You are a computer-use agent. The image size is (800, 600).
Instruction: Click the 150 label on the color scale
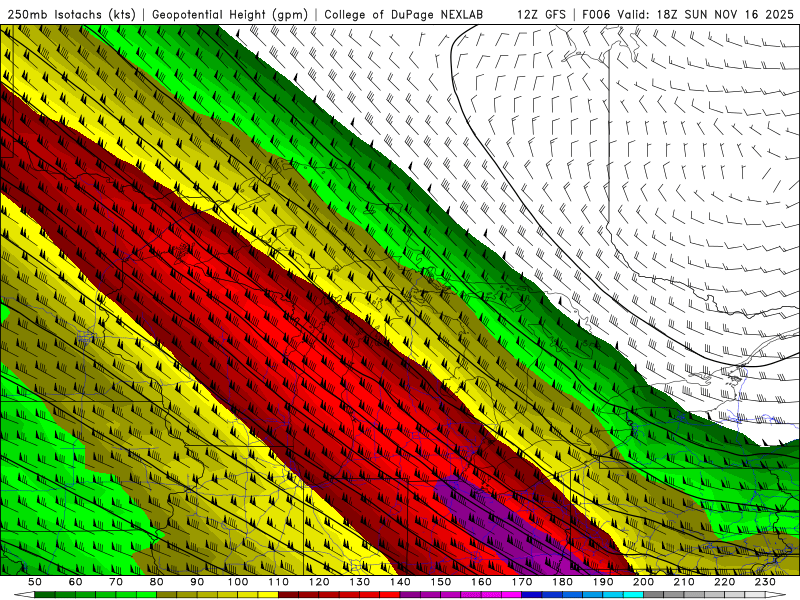tap(440, 582)
